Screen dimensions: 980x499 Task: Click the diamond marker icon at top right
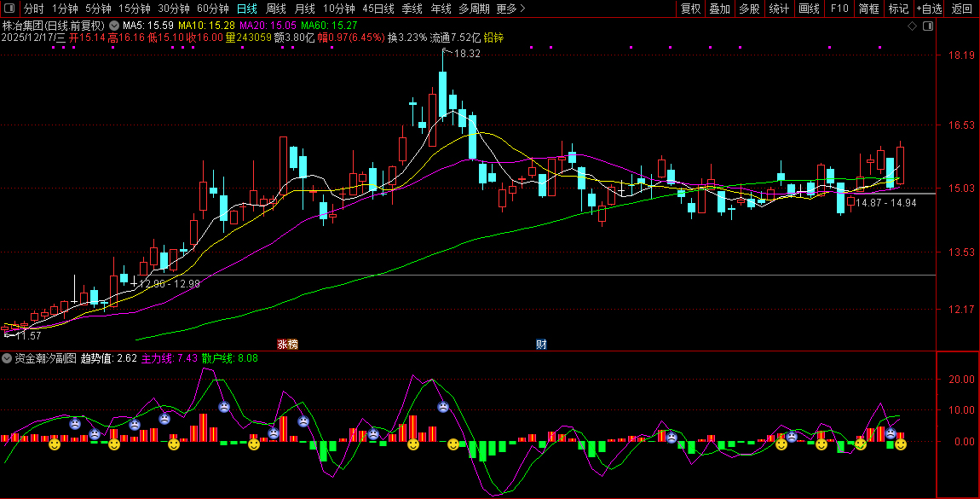[x=912, y=26]
